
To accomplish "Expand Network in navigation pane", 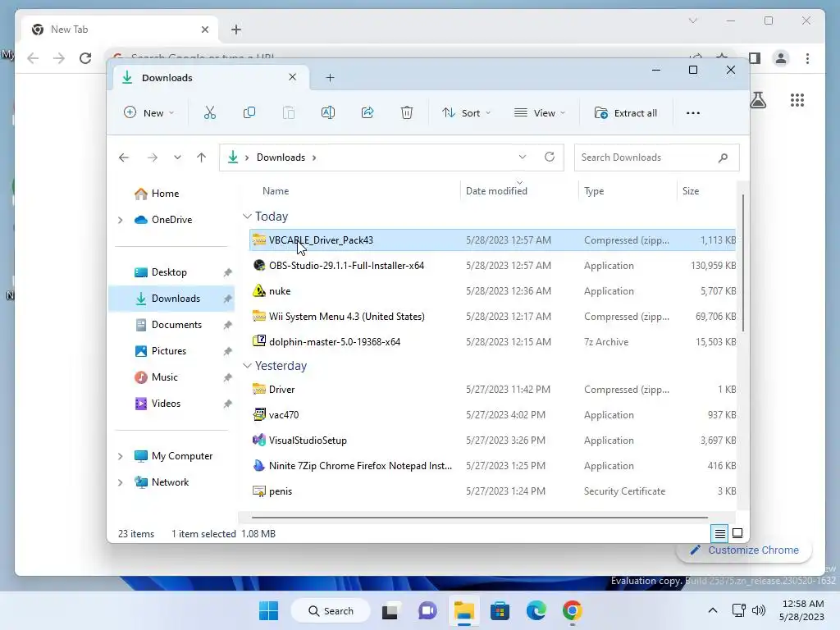I will 121,482.
